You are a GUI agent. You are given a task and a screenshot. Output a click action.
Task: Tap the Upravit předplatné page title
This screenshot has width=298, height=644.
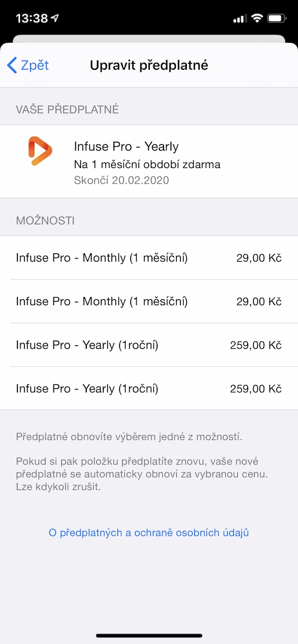click(x=149, y=66)
